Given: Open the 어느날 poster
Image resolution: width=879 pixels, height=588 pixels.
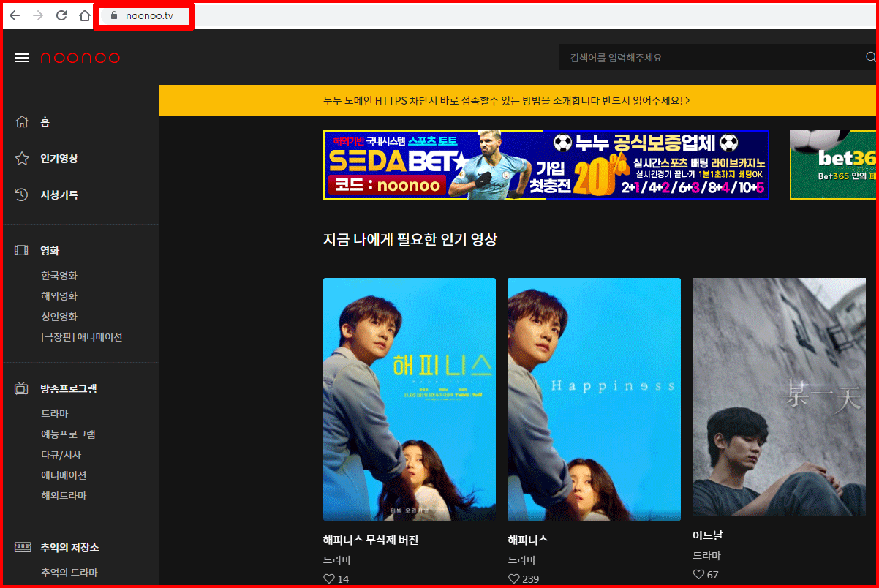Looking at the screenshot, I should tap(779, 397).
